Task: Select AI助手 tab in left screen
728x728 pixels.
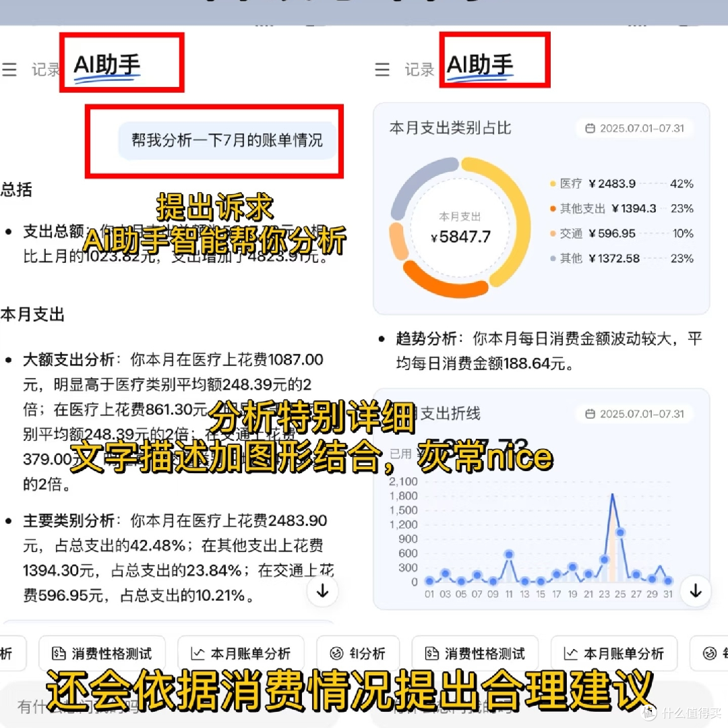Action: tap(107, 65)
